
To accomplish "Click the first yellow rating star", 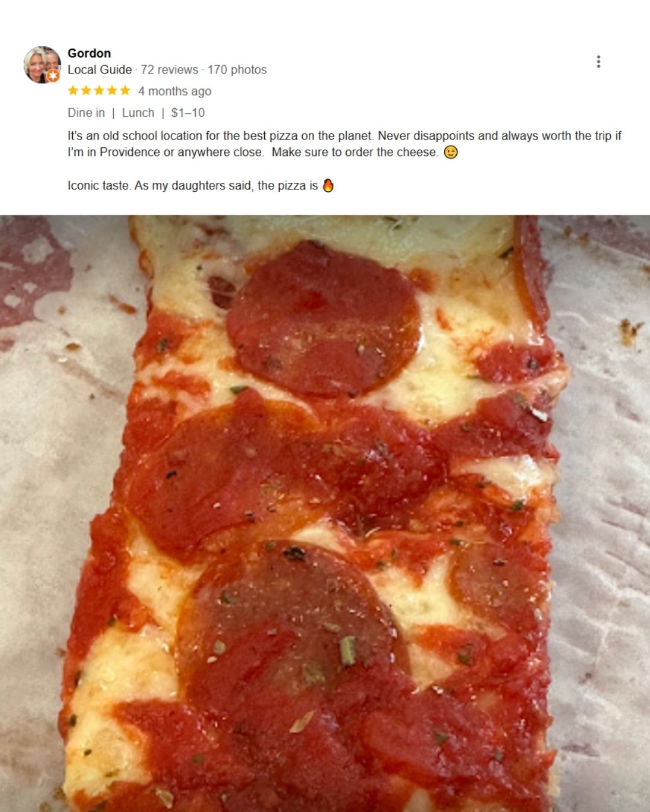I will pyautogui.click(x=73, y=91).
